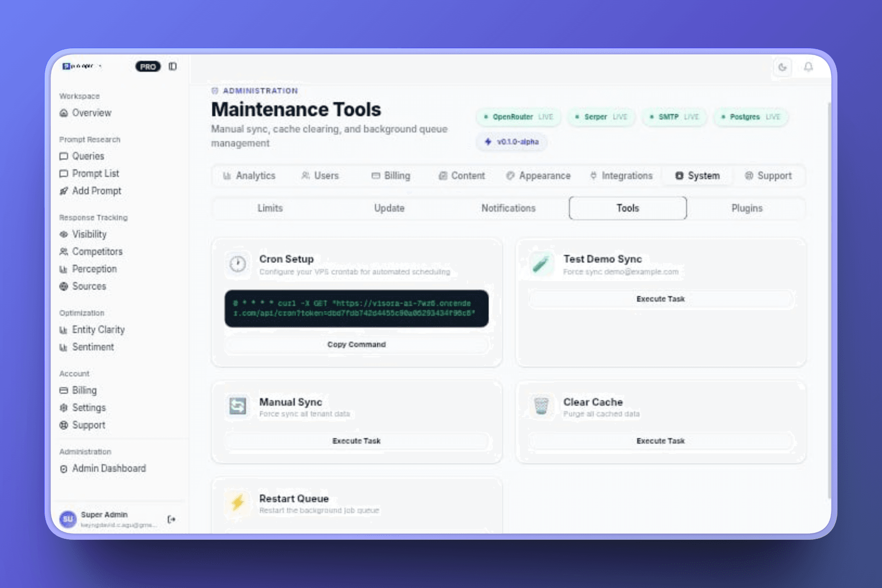This screenshot has height=588, width=882.
Task: Click the Super Admin avatar
Action: tap(68, 519)
